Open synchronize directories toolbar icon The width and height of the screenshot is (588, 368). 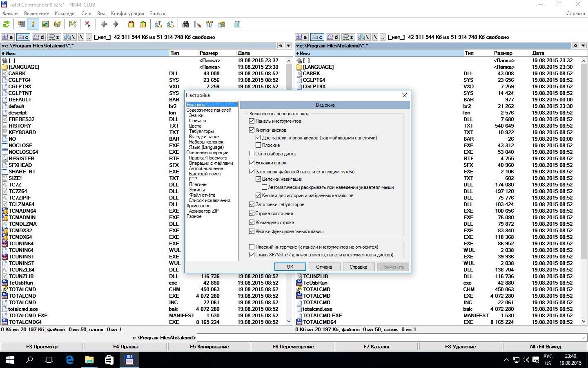[209, 25]
